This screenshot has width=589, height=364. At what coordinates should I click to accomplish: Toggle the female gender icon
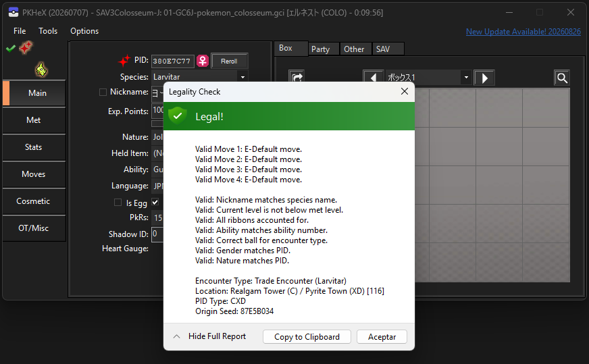203,61
